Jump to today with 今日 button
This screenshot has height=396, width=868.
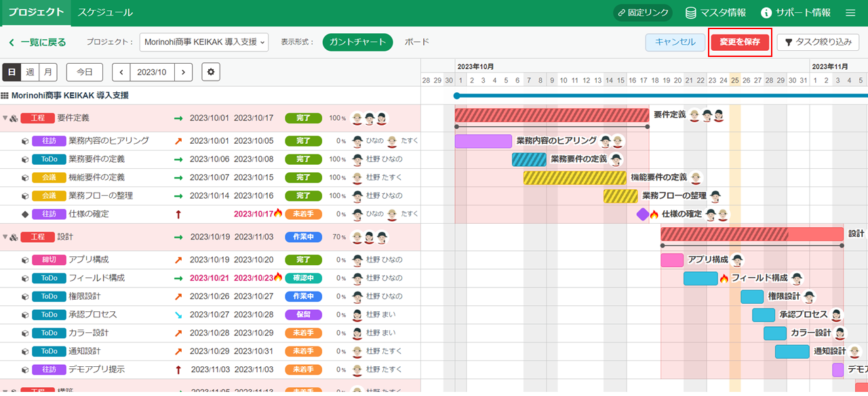[85, 72]
